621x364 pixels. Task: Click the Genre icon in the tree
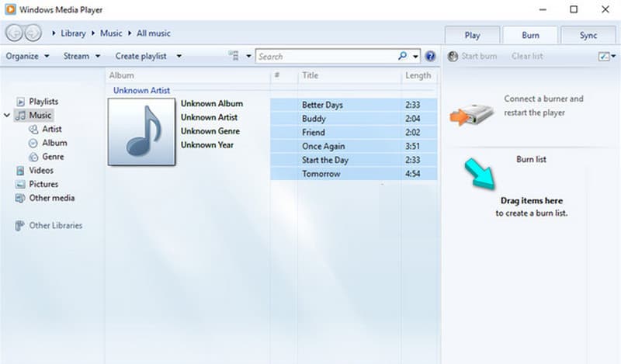(33, 157)
